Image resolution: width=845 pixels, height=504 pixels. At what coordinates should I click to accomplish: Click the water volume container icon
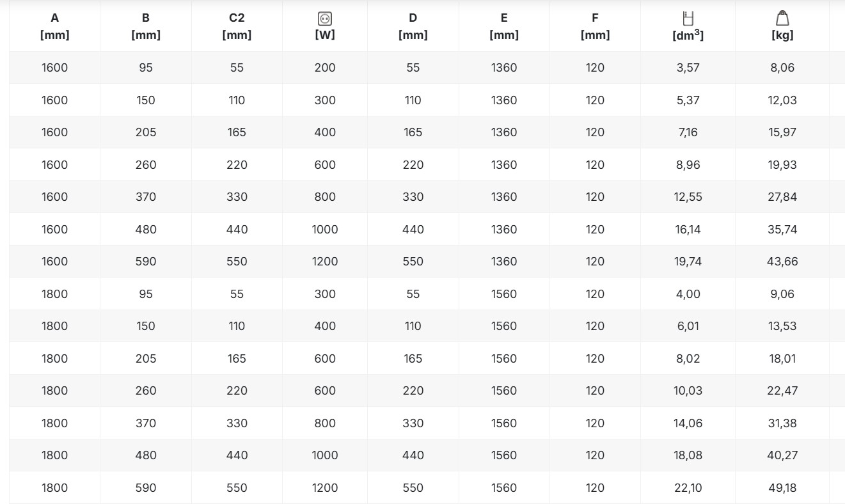(x=688, y=19)
